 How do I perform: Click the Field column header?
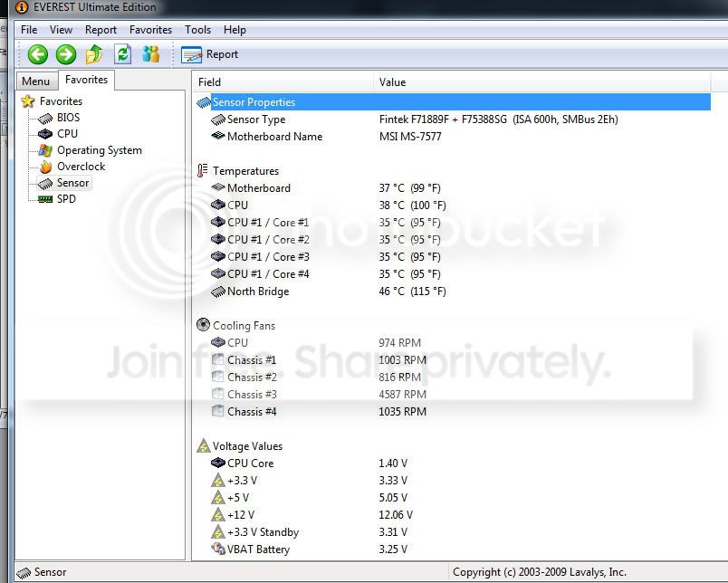point(283,82)
